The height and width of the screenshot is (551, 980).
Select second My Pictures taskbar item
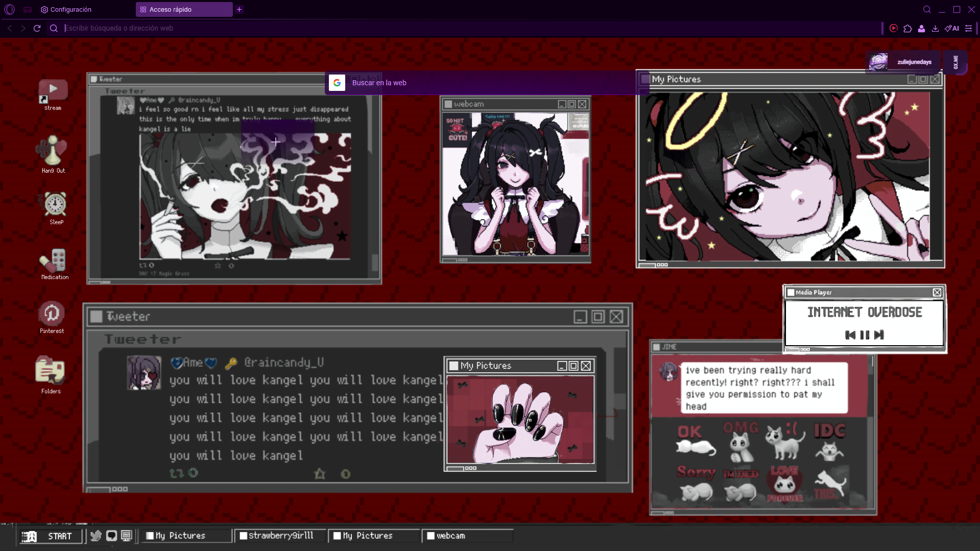pos(373,536)
